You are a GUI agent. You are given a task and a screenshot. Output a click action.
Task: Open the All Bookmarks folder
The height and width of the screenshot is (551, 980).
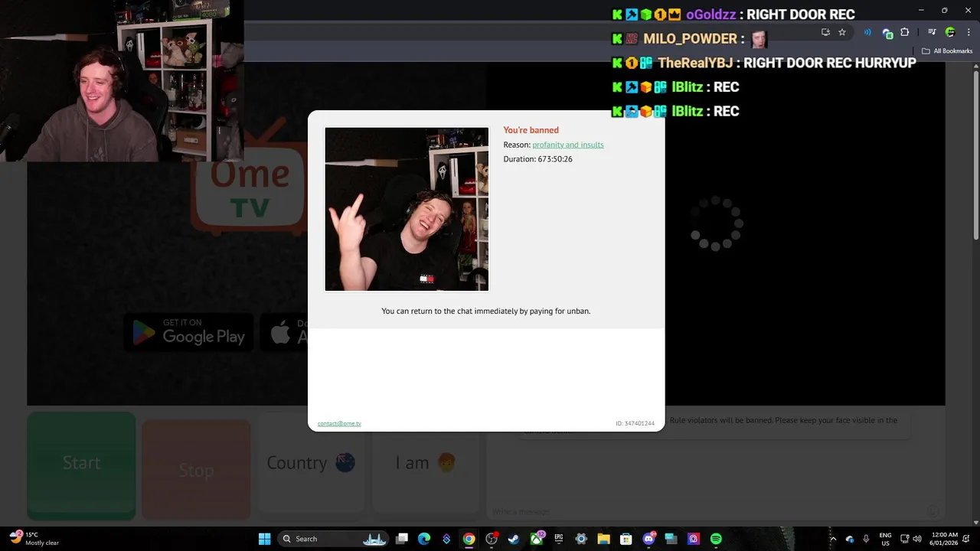[947, 51]
